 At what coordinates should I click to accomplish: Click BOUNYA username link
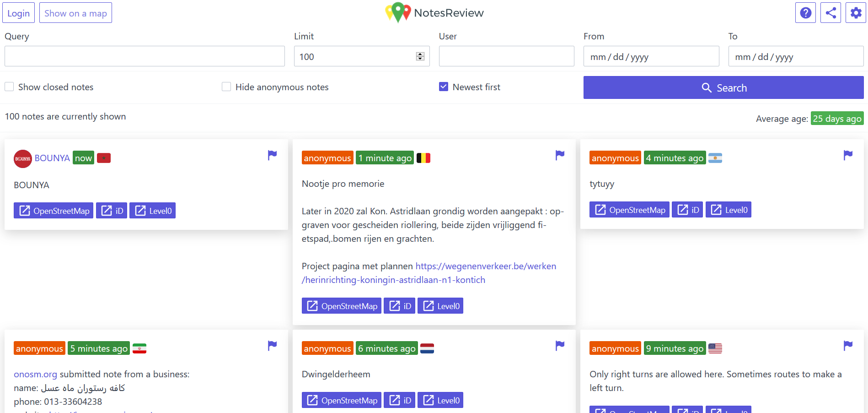[x=52, y=158]
